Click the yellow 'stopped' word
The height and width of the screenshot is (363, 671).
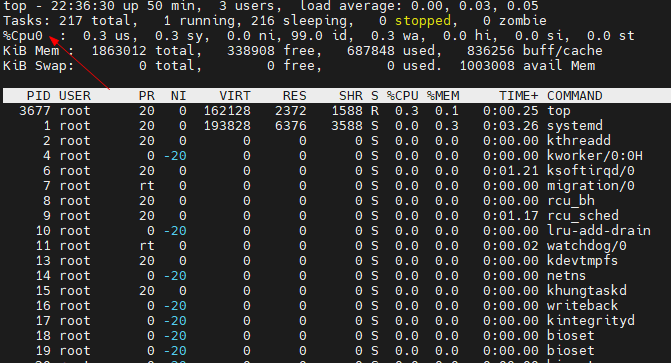(x=422, y=21)
